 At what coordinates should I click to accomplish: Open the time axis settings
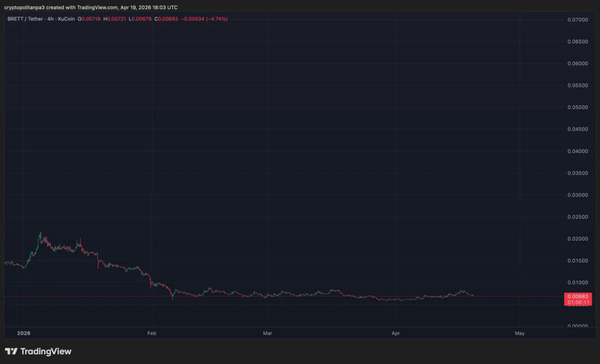300,333
